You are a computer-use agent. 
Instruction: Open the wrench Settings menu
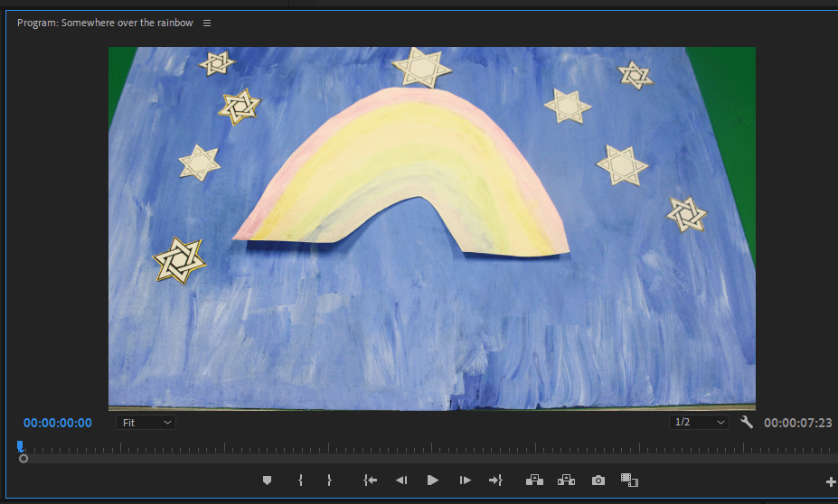747,422
